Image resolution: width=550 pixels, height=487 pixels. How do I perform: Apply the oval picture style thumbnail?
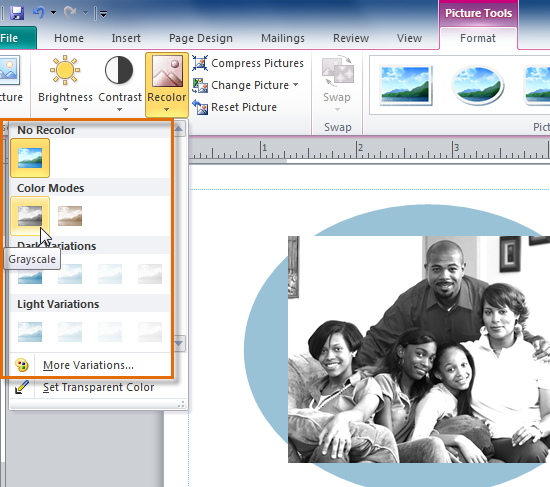478,86
